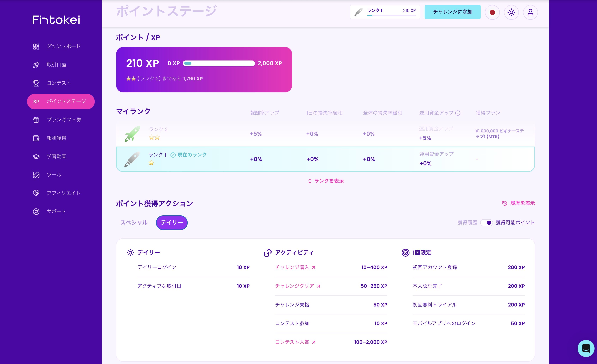Switch to the スペシャル tab
597x364 pixels.
(x=134, y=223)
